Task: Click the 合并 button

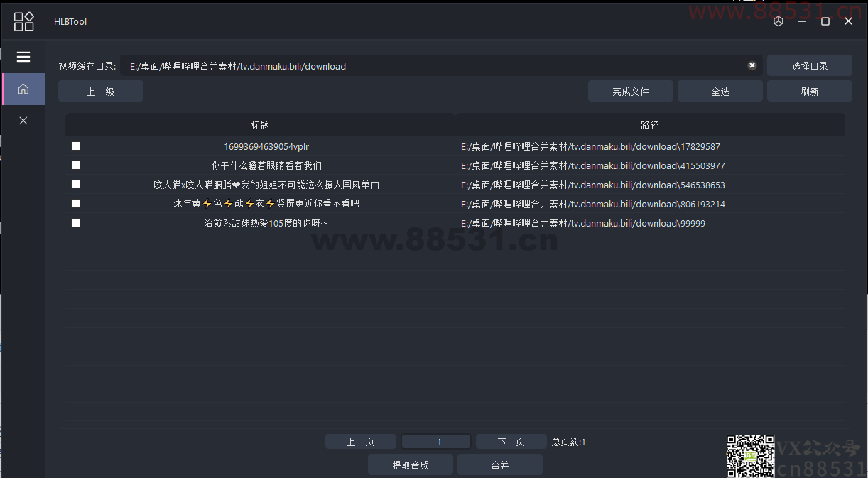Action: point(500,465)
